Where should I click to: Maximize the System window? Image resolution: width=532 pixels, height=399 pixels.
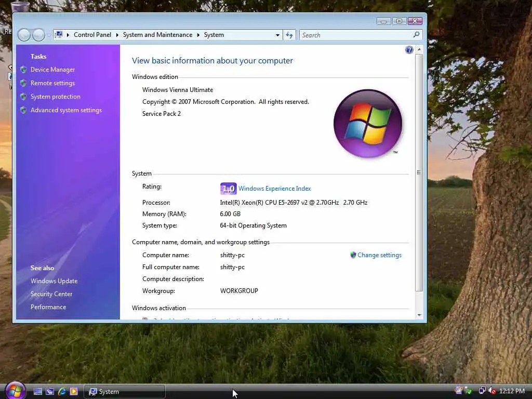click(399, 21)
